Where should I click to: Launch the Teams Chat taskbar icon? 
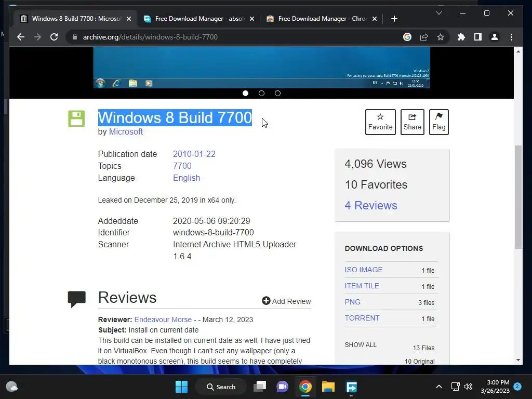click(x=282, y=387)
